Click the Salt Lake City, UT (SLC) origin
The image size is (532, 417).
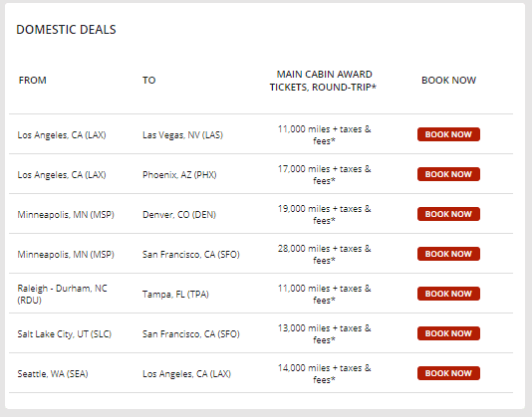tap(65, 334)
